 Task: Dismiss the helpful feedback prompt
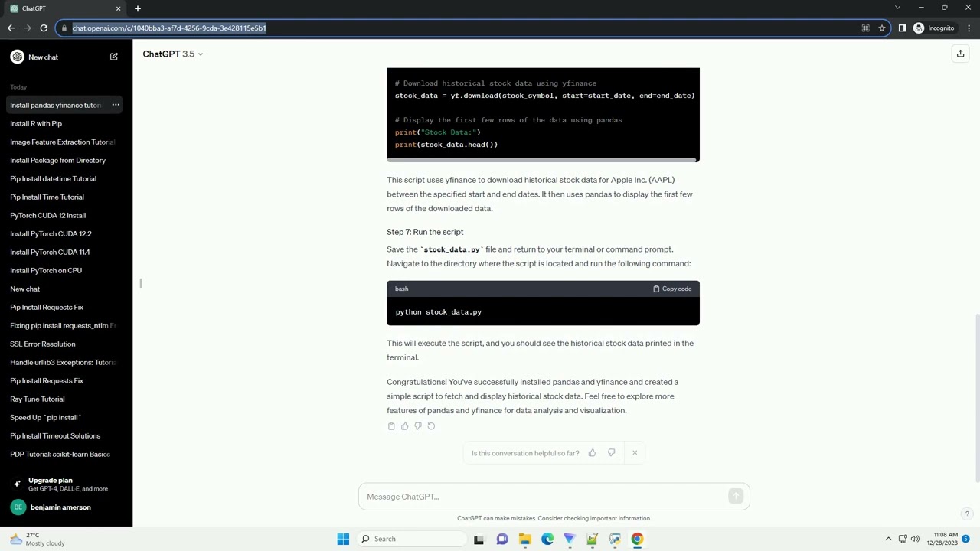635,453
